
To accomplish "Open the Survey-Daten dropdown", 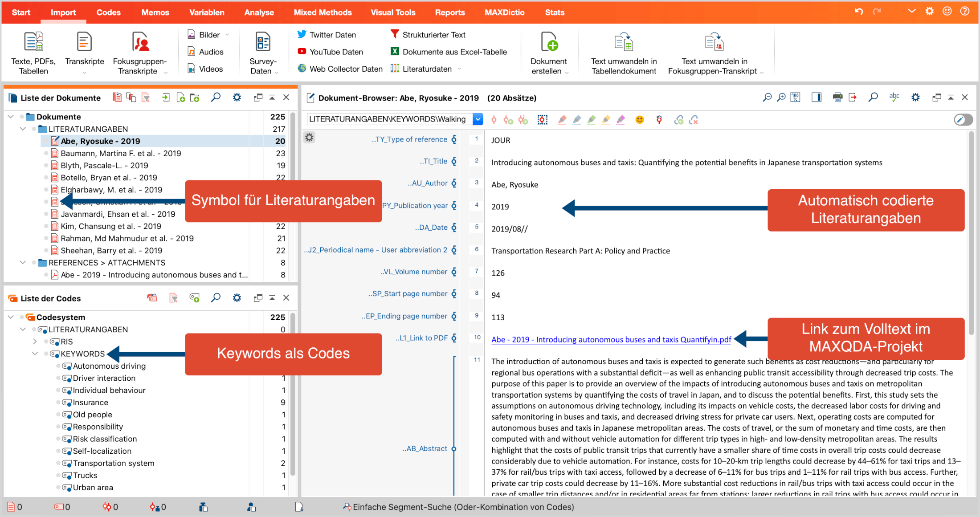I will click(x=277, y=72).
